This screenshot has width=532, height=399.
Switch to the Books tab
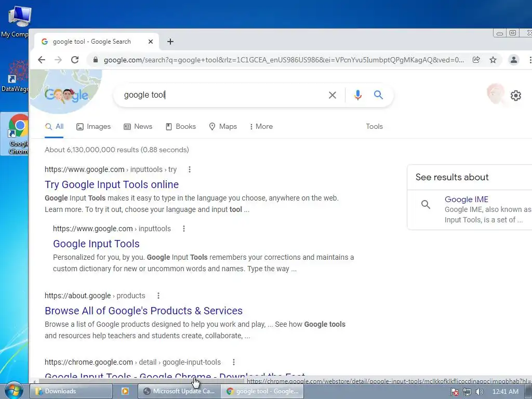click(180, 127)
